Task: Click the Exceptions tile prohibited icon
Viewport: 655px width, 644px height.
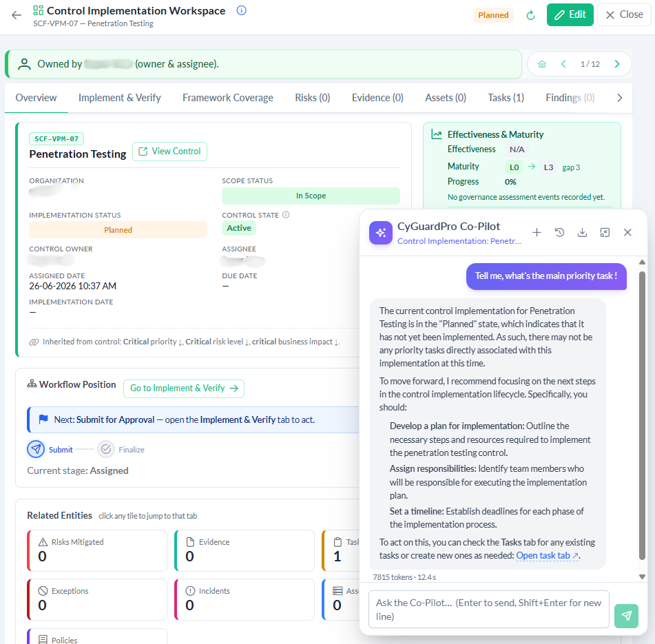Action: (x=43, y=591)
